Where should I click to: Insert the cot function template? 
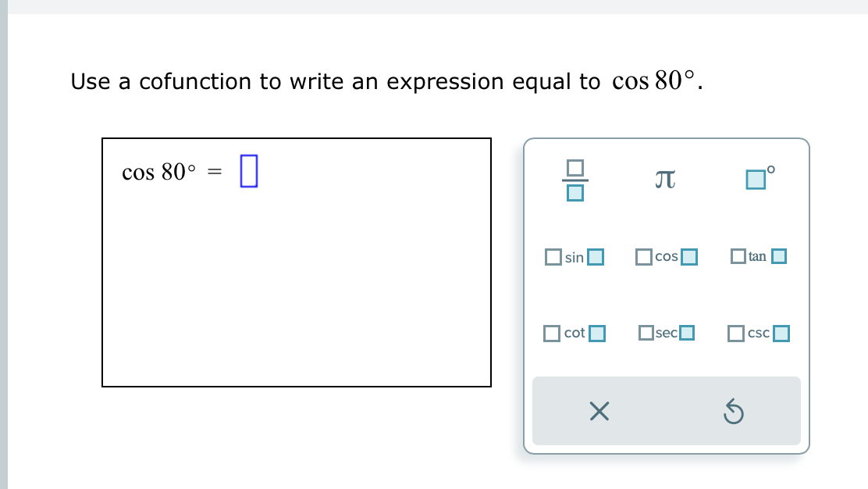574,333
